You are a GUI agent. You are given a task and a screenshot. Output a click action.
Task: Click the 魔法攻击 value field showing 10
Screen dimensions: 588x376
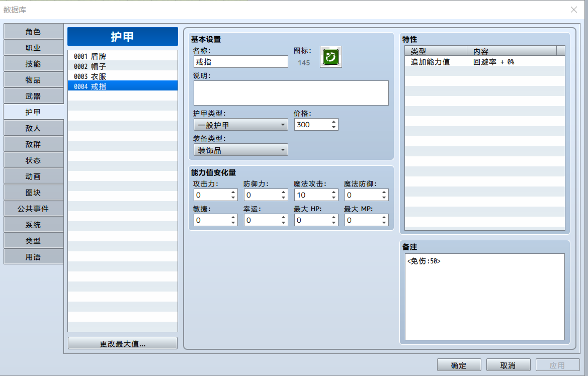312,195
